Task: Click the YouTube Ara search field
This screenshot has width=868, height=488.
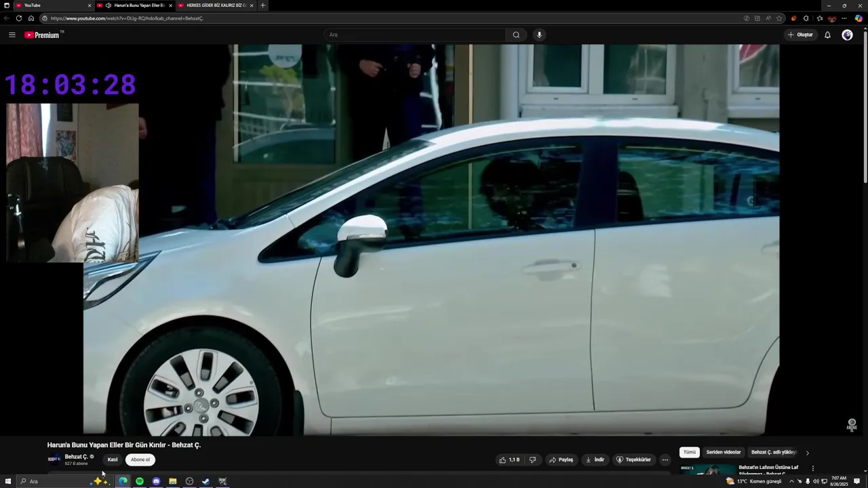Action: coord(415,35)
